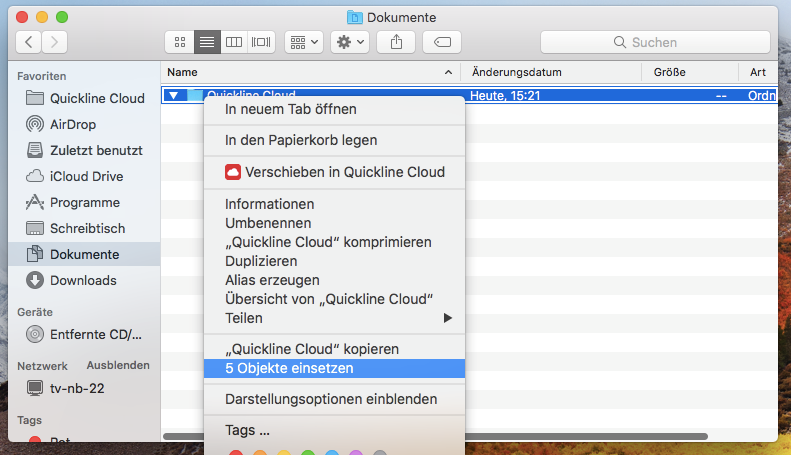
Task: Choose Umbenennen in the context menu
Action: pyautogui.click(x=334, y=223)
